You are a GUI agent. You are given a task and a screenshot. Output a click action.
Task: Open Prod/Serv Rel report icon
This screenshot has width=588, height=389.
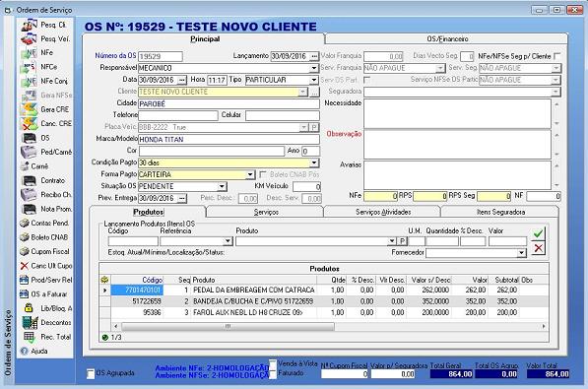(24, 280)
